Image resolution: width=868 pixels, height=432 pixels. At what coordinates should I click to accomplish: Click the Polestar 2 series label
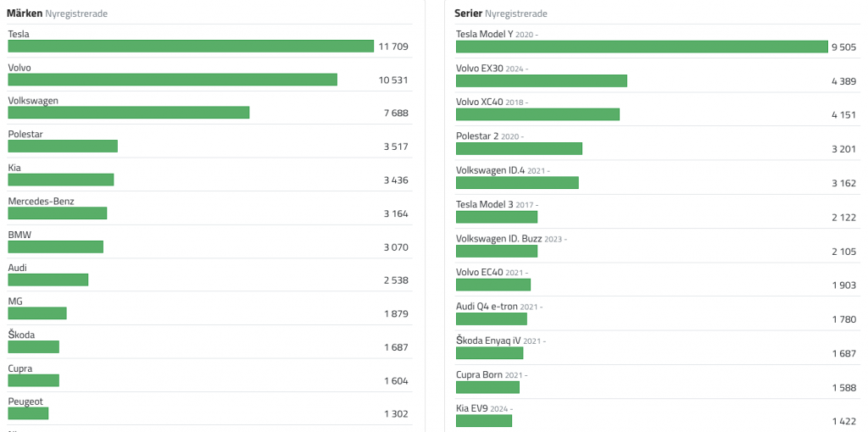pyautogui.click(x=476, y=136)
